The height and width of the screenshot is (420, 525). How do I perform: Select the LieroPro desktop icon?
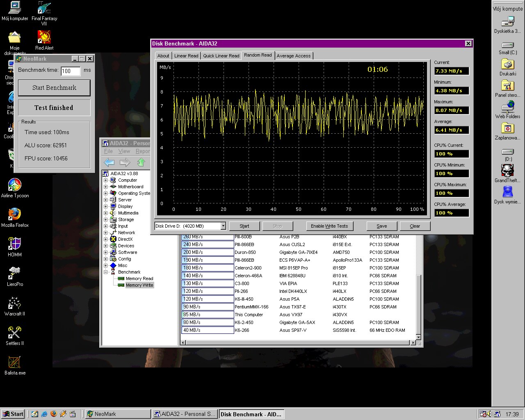tap(15, 276)
